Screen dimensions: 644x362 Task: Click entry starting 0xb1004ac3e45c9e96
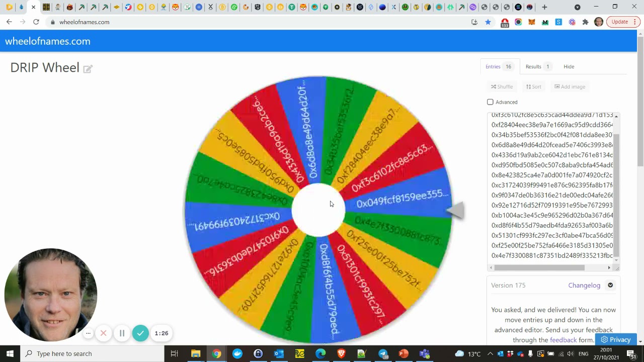pos(552,215)
